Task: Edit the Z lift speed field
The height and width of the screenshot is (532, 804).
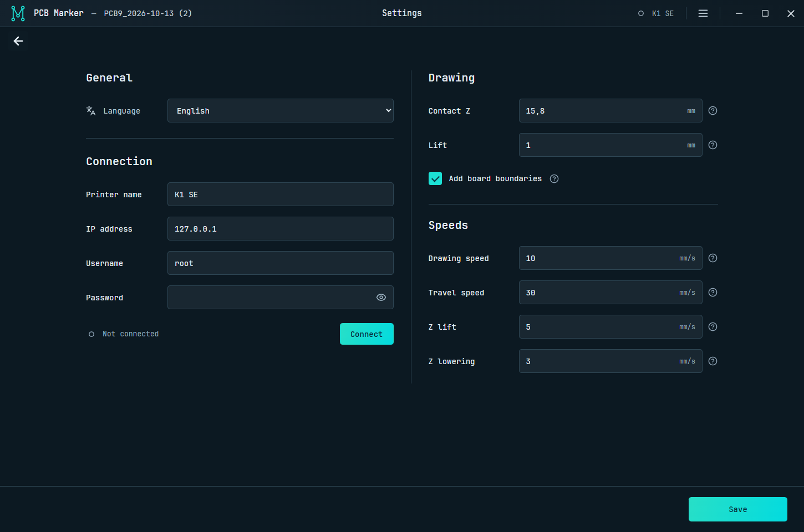Action: click(x=610, y=327)
